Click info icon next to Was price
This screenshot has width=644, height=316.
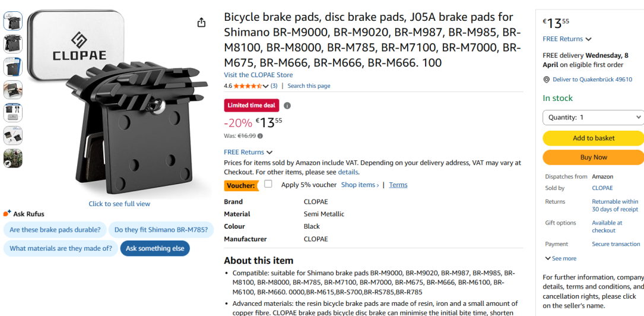[260, 136]
